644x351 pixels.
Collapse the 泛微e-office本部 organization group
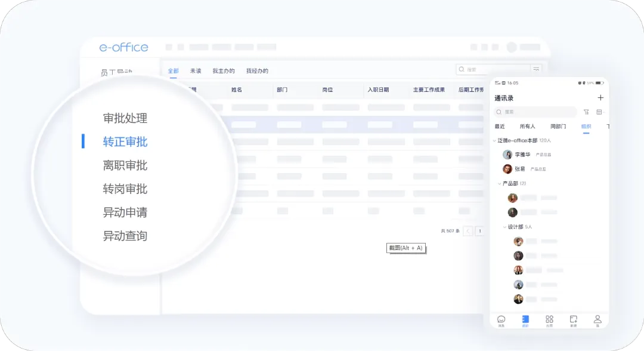(x=494, y=141)
